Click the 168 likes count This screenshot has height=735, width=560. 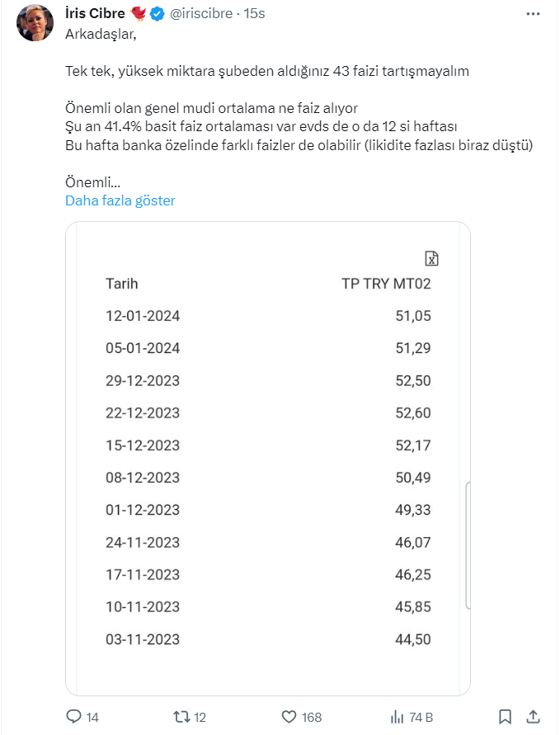pos(311,717)
